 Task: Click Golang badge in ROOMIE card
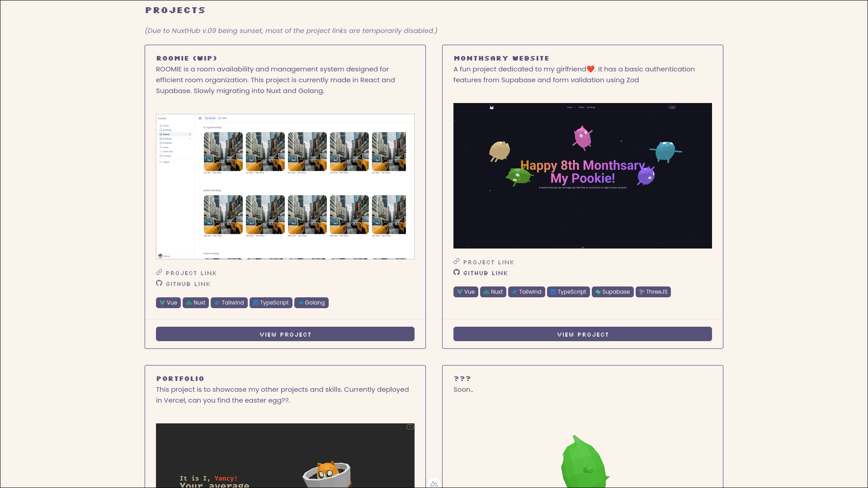pos(311,303)
